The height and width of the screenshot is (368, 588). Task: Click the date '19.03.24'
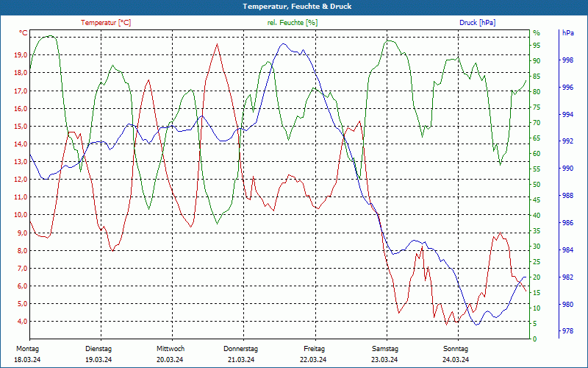click(x=98, y=360)
